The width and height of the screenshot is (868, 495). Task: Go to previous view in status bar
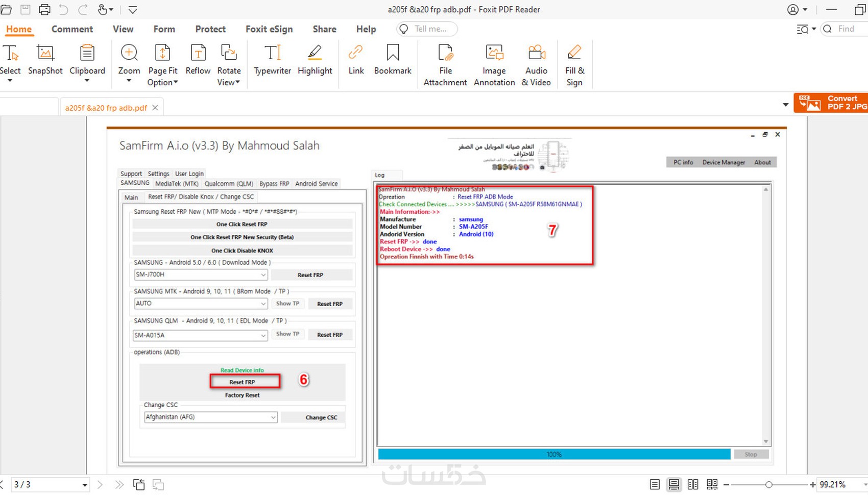point(138,485)
